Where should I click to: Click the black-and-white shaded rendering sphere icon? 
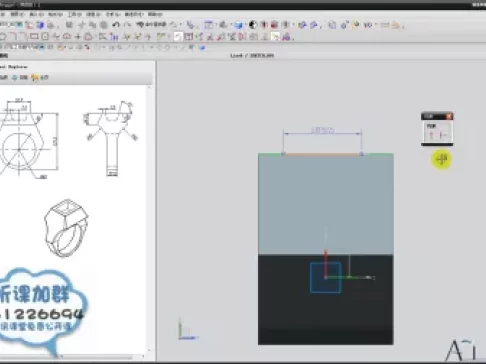[x=253, y=24]
